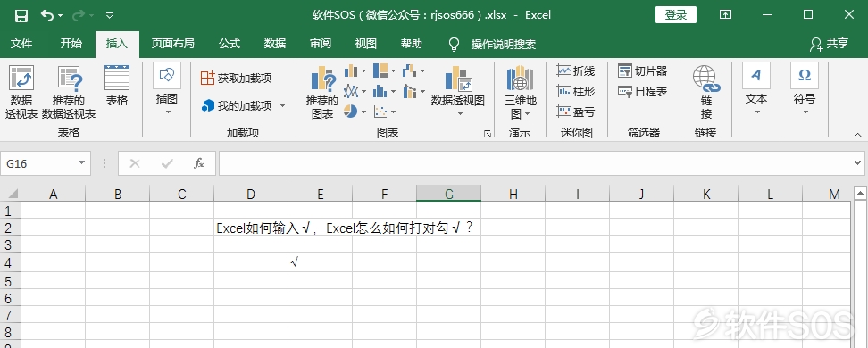Viewport: 868px width, 348px height.
Task: Open the 3D Map (三维地图) tool
Action: point(520,93)
